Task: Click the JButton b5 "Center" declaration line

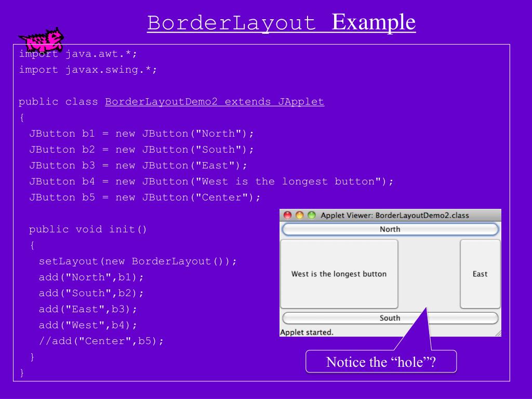Action: [x=144, y=197]
